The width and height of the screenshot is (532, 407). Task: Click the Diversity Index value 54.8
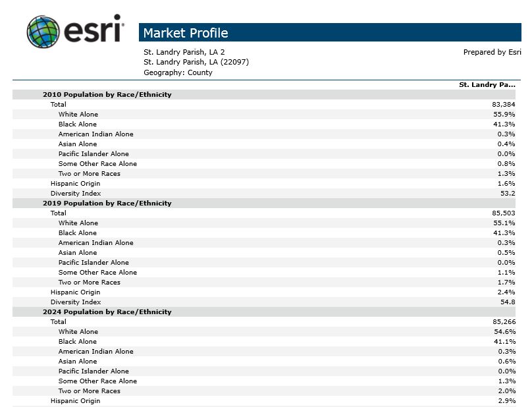pyautogui.click(x=508, y=302)
